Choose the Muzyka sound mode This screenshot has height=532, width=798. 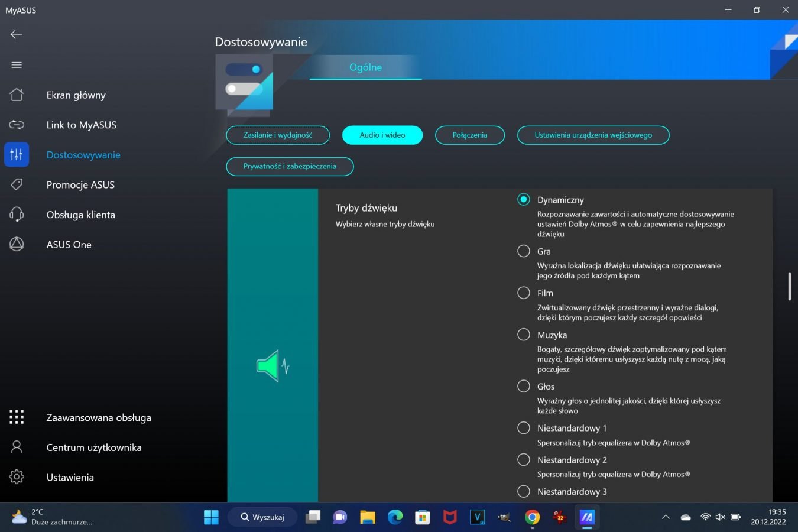coord(524,335)
